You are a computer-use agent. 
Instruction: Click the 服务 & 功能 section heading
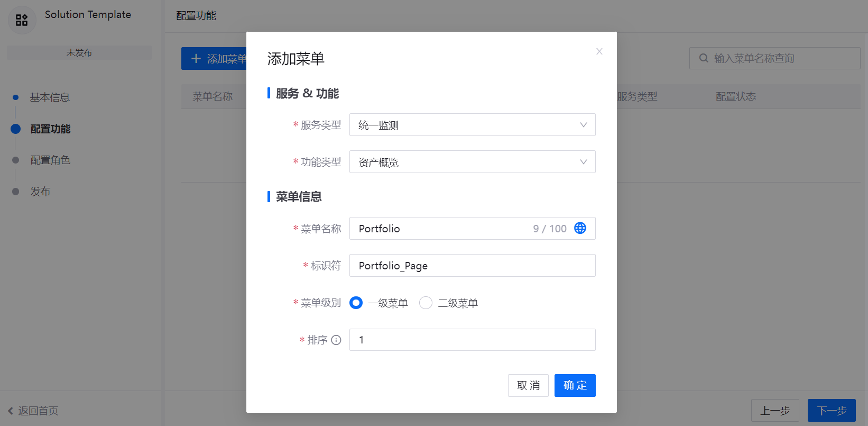308,94
